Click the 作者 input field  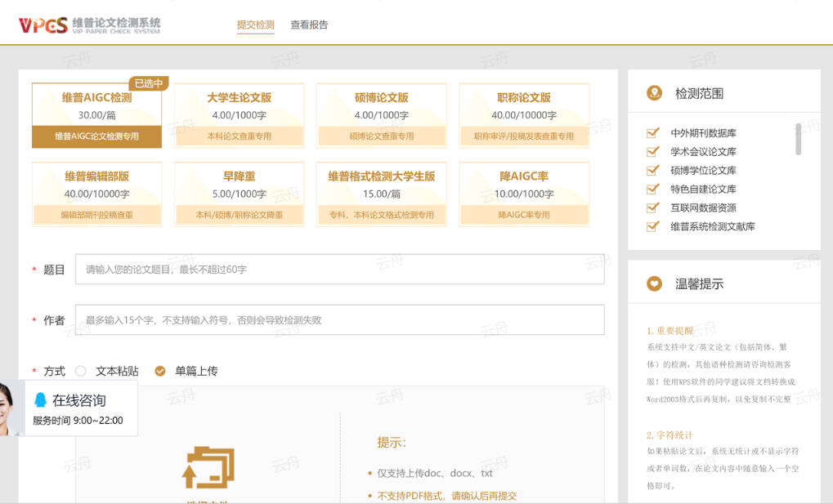click(339, 319)
